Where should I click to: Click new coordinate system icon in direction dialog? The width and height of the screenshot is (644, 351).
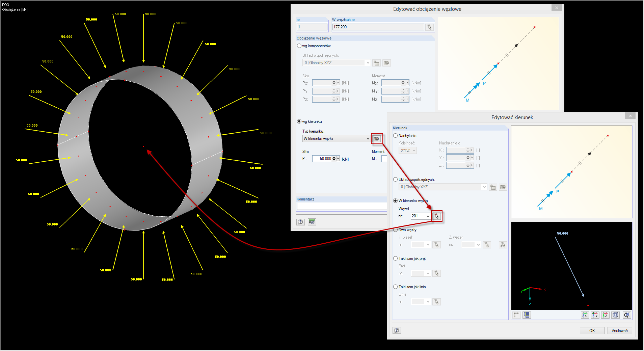click(x=493, y=187)
